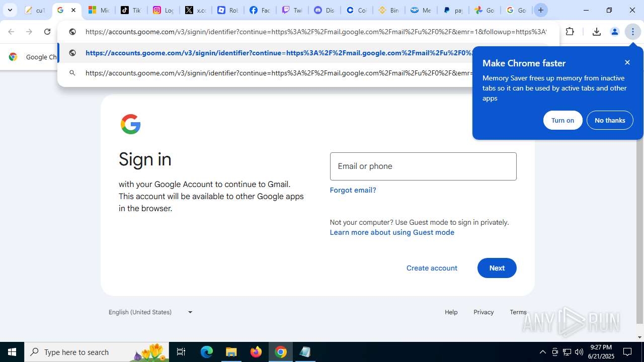Open the Privacy link in footer
This screenshot has height=362, width=644.
484,312
